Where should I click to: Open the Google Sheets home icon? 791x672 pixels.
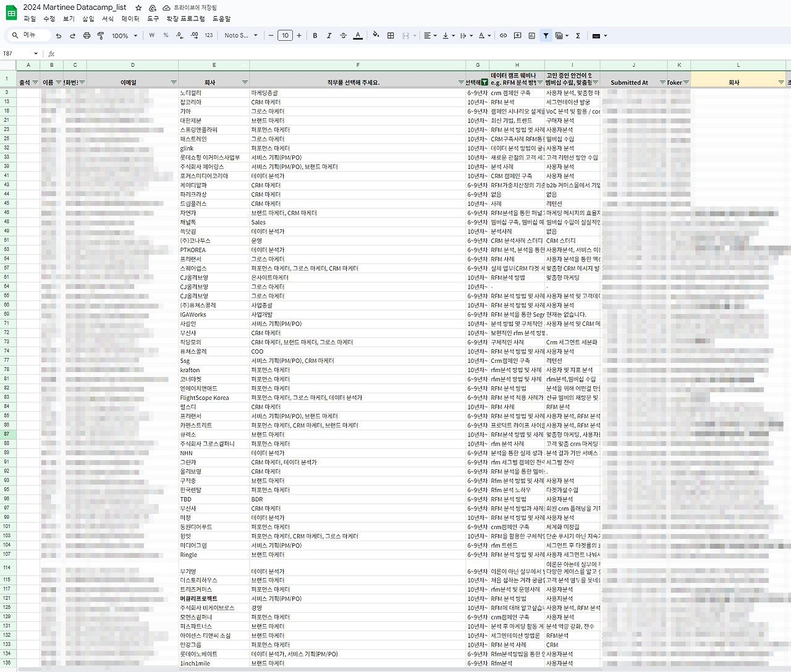click(11, 12)
